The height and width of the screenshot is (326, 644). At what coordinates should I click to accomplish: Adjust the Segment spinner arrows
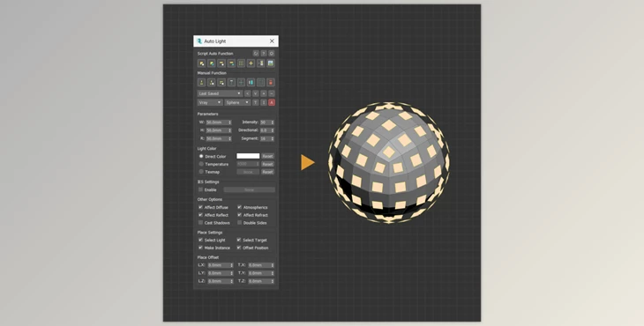[273, 138]
